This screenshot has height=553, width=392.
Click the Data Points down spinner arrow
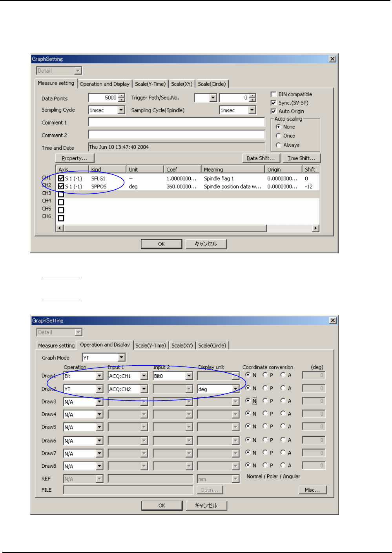coord(122,100)
